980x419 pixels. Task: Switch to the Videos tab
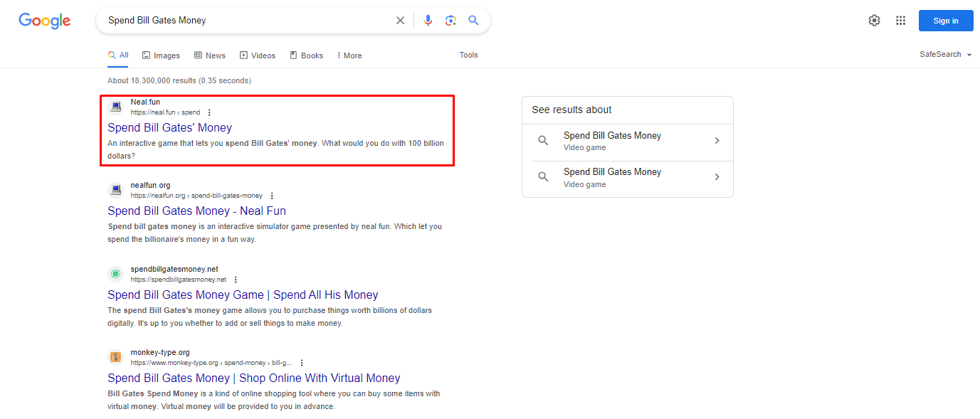[x=258, y=55]
